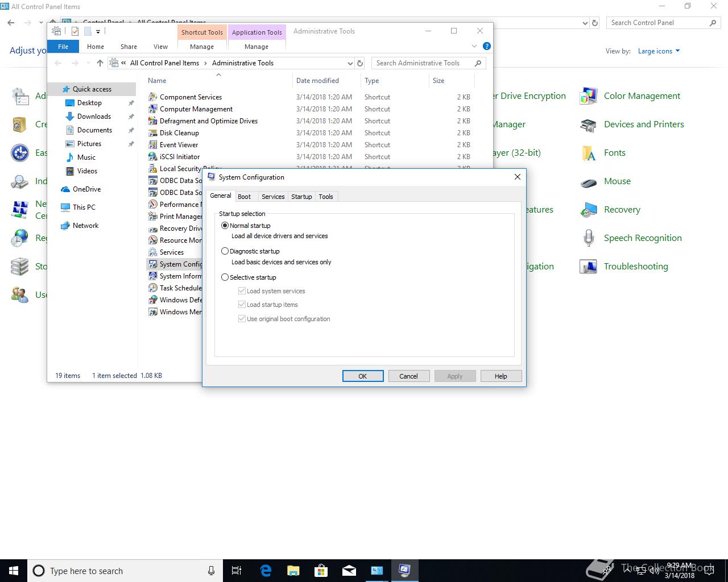This screenshot has width=728, height=582.
Task: Click OK in System Configuration
Action: click(x=363, y=376)
